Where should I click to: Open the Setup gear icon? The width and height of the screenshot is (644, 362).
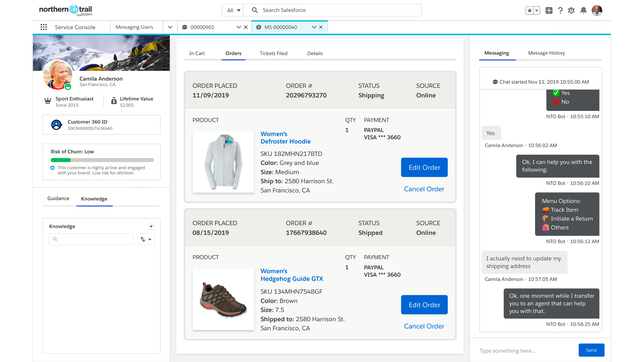click(x=571, y=10)
